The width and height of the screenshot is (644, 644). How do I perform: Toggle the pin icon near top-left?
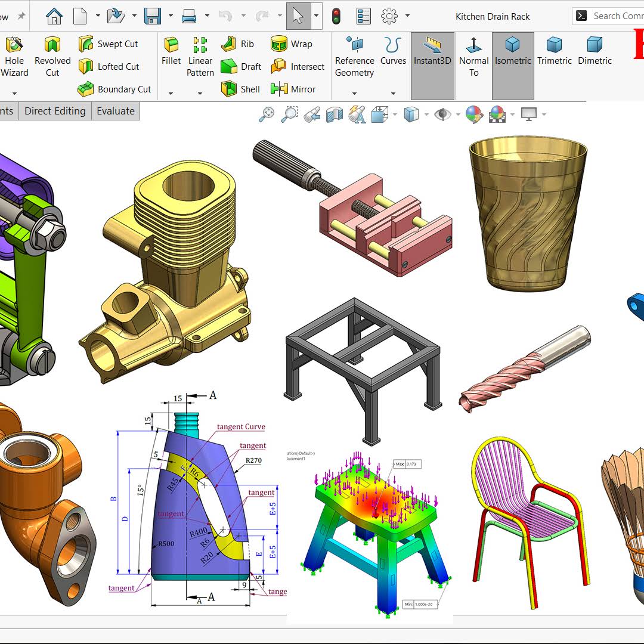(21, 16)
